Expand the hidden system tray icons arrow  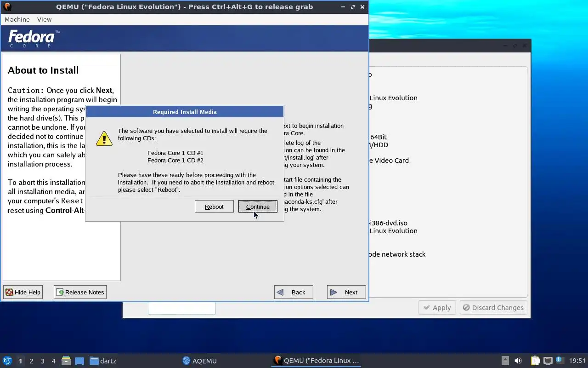(x=505, y=361)
